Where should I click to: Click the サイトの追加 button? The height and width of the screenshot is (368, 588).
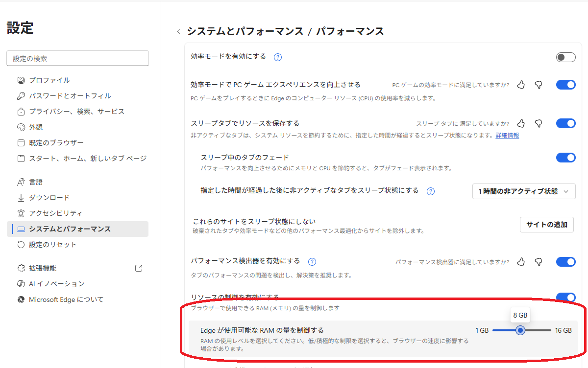pyautogui.click(x=546, y=225)
